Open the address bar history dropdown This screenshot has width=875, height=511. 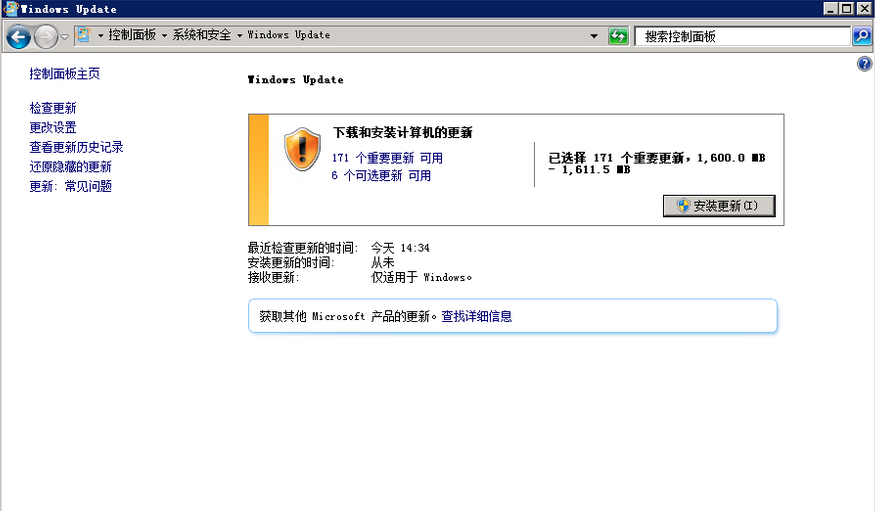pos(594,36)
